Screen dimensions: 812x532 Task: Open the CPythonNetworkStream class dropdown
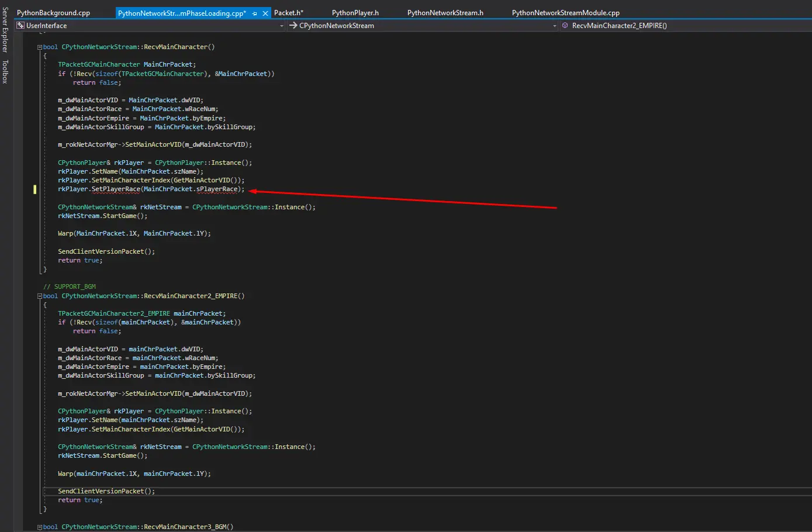(554, 26)
